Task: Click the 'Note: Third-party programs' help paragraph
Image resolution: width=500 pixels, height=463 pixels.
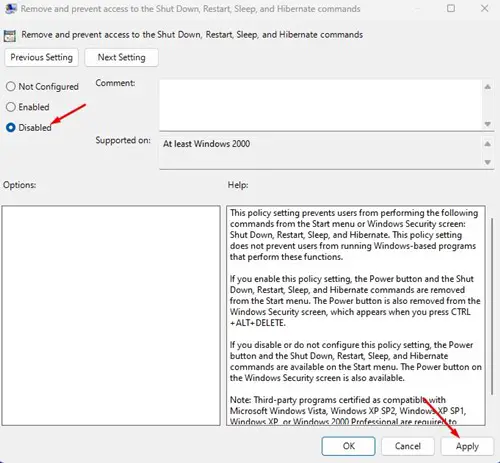Action: tap(348, 410)
